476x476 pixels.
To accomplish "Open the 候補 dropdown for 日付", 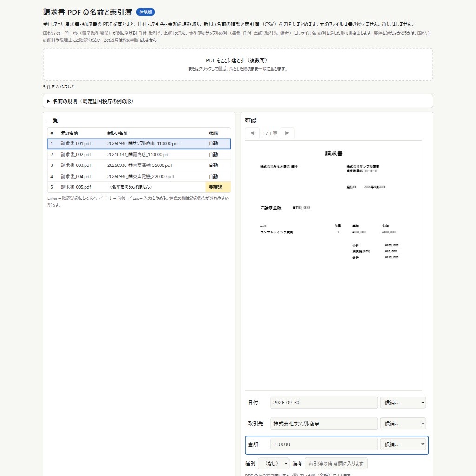I will [x=403, y=403].
